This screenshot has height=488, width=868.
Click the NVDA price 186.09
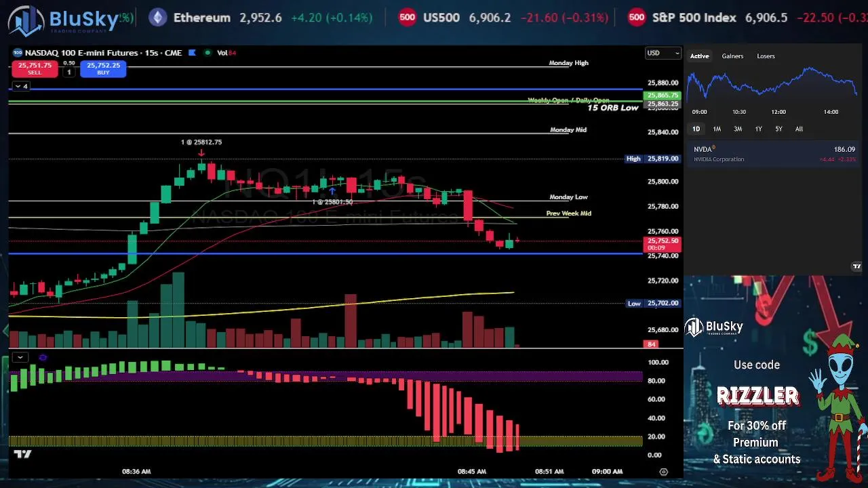click(844, 149)
